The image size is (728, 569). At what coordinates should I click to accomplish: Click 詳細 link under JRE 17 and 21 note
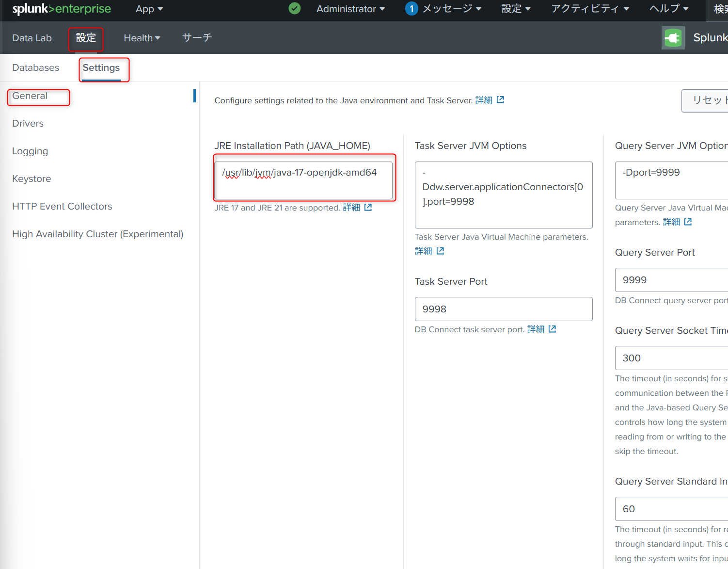(351, 208)
